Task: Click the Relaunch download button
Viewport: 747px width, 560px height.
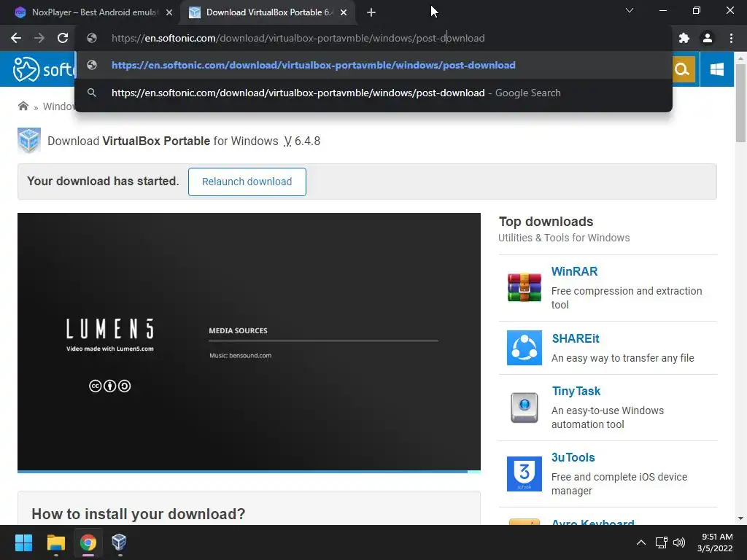Action: 247,182
